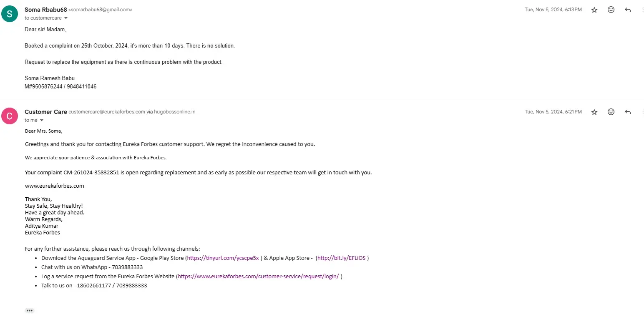Open the tinyurl Google Play Store link
644x317 pixels.
pyautogui.click(x=223, y=258)
